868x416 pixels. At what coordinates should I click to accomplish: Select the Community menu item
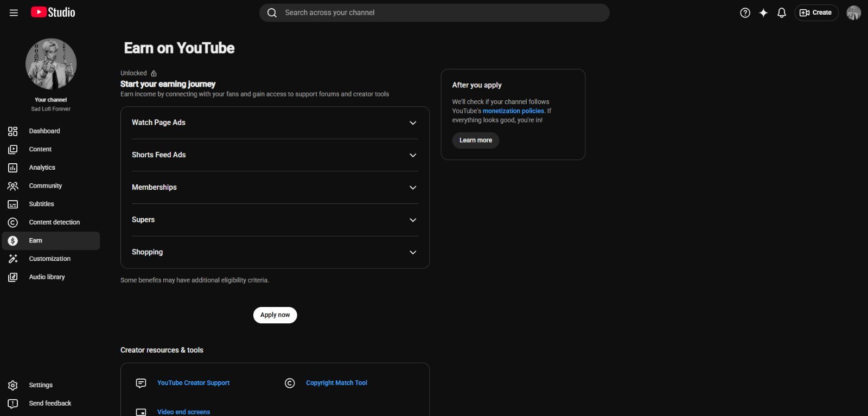tap(45, 186)
